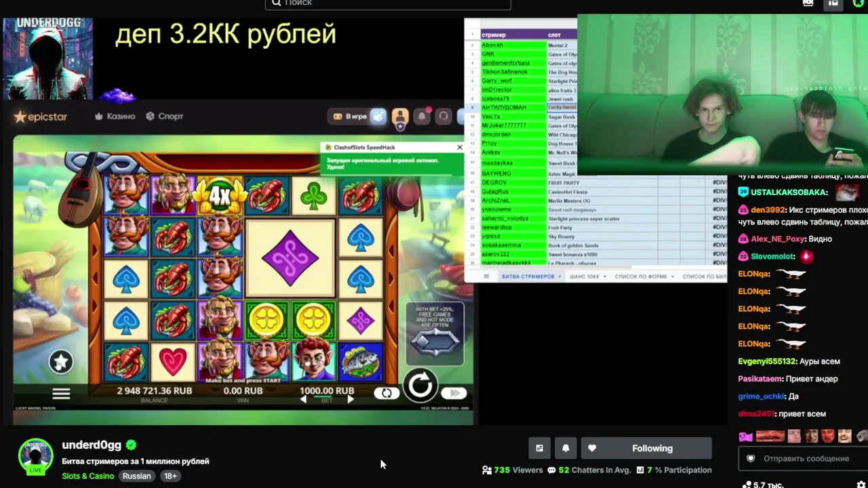This screenshot has width=868, height=488.
Task: Click Evgenyi555132 username in chat
Action: tap(767, 361)
